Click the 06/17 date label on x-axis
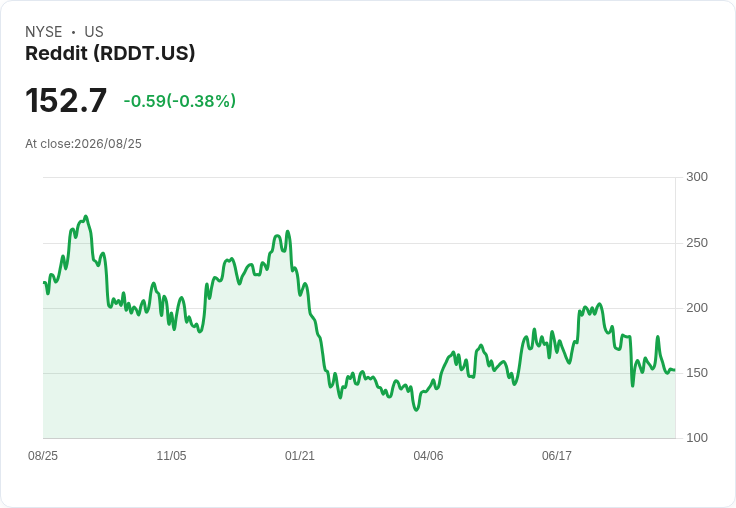The image size is (736, 508). 557,455
